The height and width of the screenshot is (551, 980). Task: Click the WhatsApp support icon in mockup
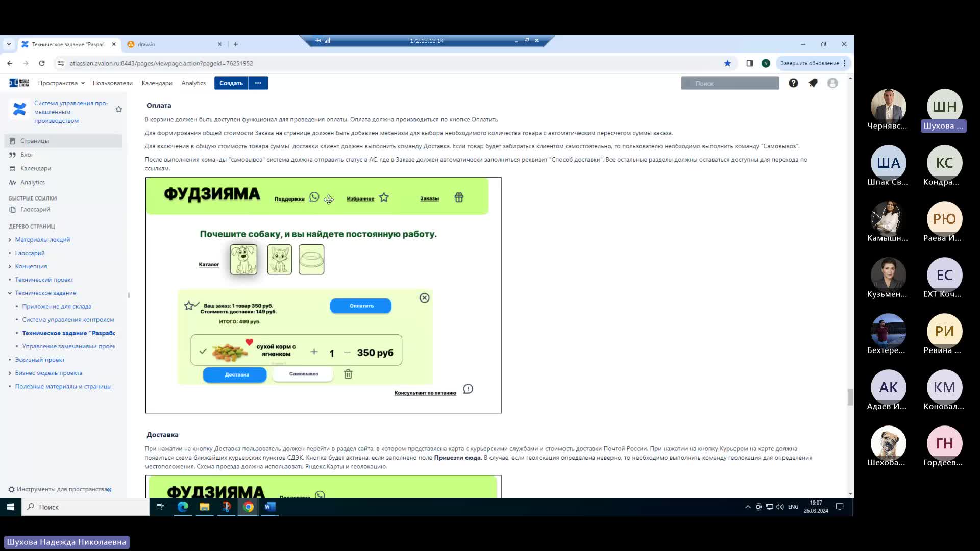(314, 197)
